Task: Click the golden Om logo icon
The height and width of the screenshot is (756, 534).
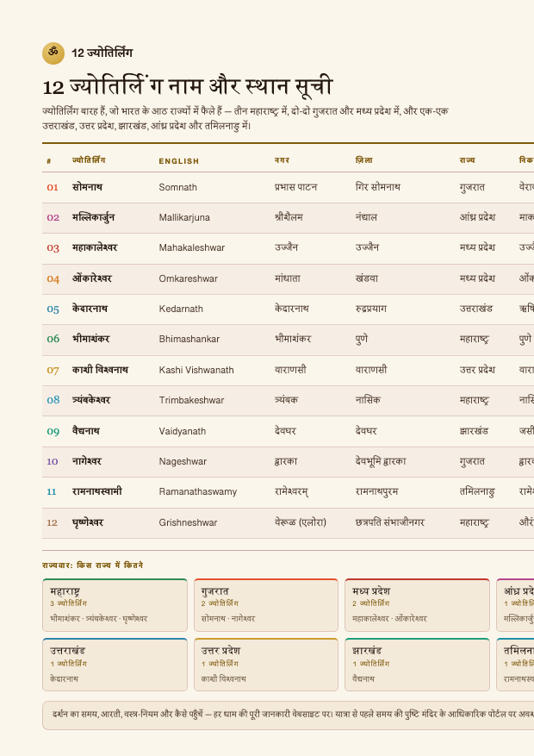Action: click(53, 53)
